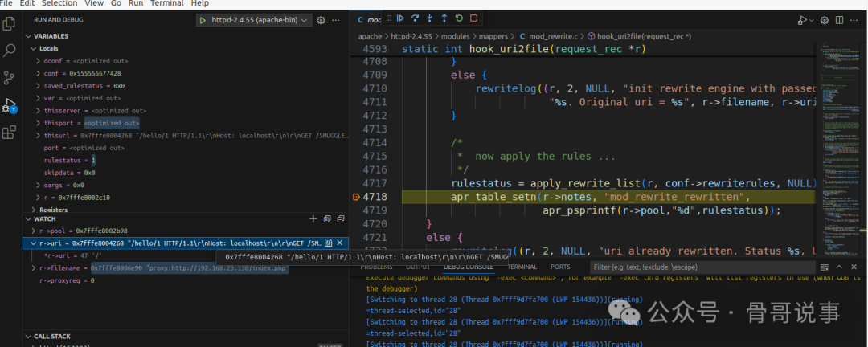Viewport: 868px width, 347px height.
Task: Expand the r->pool watch entry
Action: pos(34,231)
